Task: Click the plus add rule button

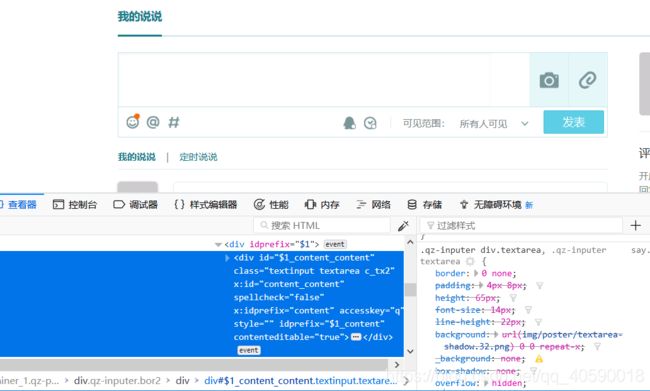Action: pyautogui.click(x=635, y=226)
